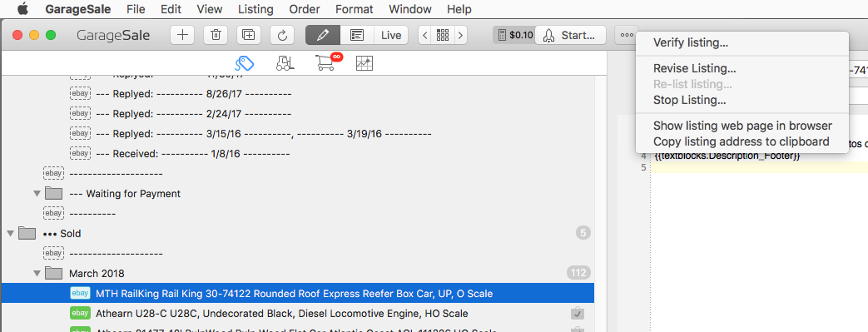Open the Apple menu

(22, 9)
